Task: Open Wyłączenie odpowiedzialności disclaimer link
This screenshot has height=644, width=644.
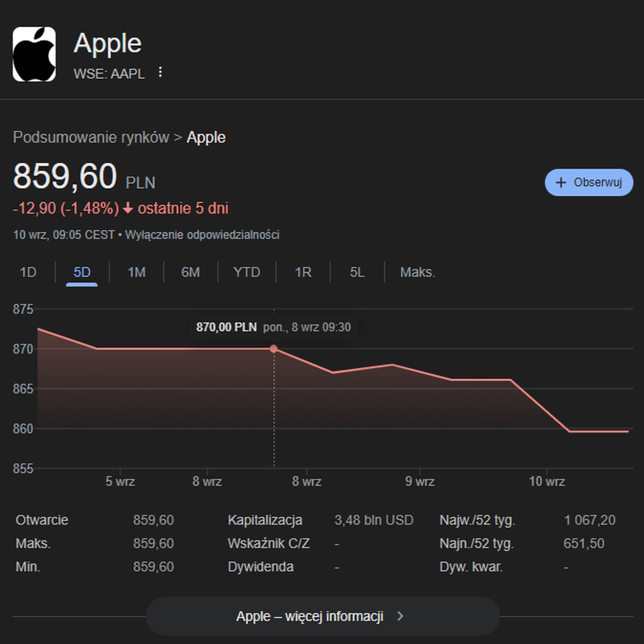Action: point(202,235)
